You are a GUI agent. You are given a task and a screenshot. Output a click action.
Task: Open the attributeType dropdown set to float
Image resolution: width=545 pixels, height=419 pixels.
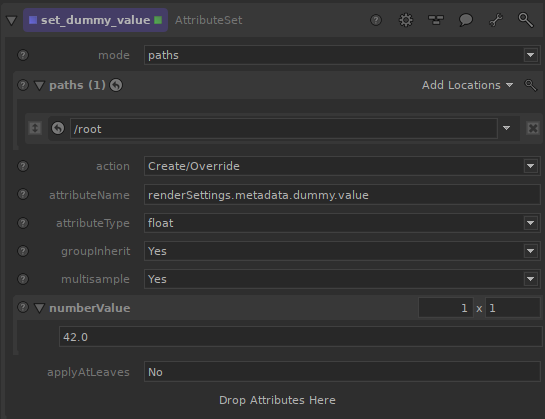pyautogui.click(x=342, y=223)
